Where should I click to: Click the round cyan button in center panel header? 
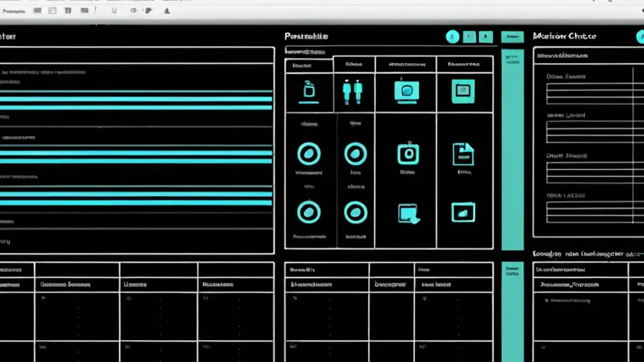click(x=452, y=37)
